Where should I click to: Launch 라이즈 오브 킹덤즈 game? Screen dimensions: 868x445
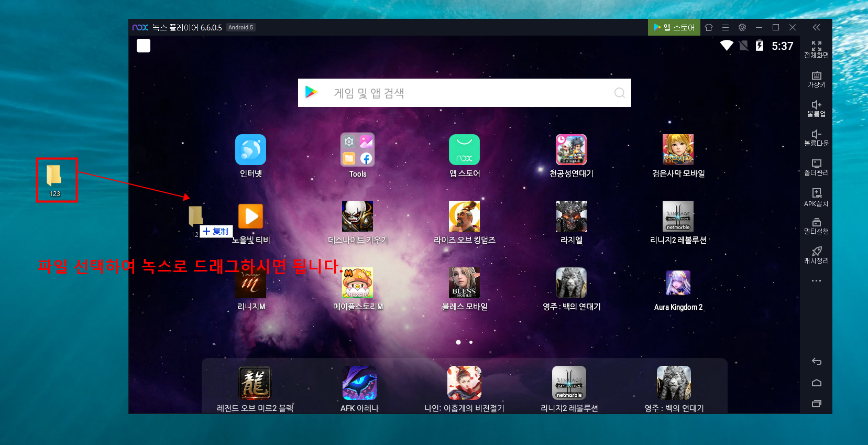464,216
